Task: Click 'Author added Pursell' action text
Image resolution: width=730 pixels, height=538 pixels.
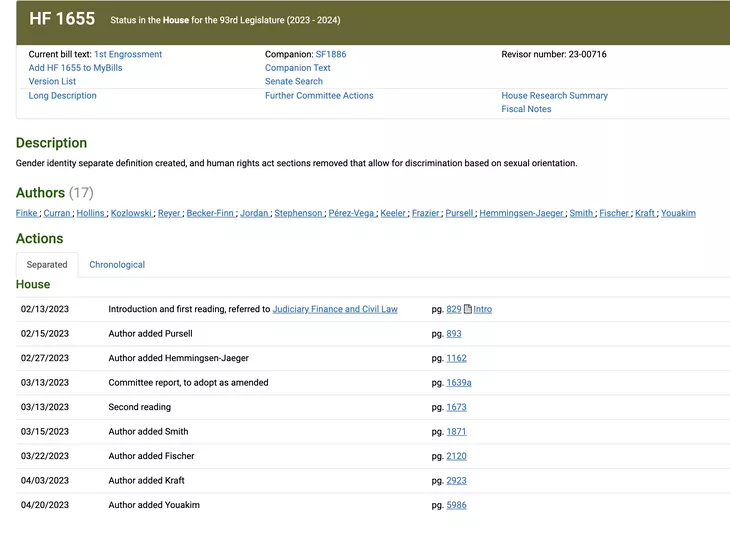Action: [150, 334]
